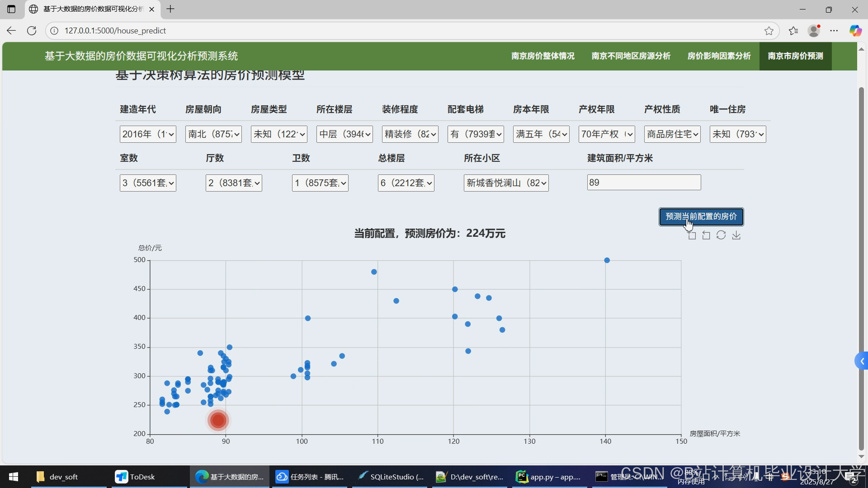Click the red predicted price point
Screen dimensions: 868x488
click(x=218, y=420)
